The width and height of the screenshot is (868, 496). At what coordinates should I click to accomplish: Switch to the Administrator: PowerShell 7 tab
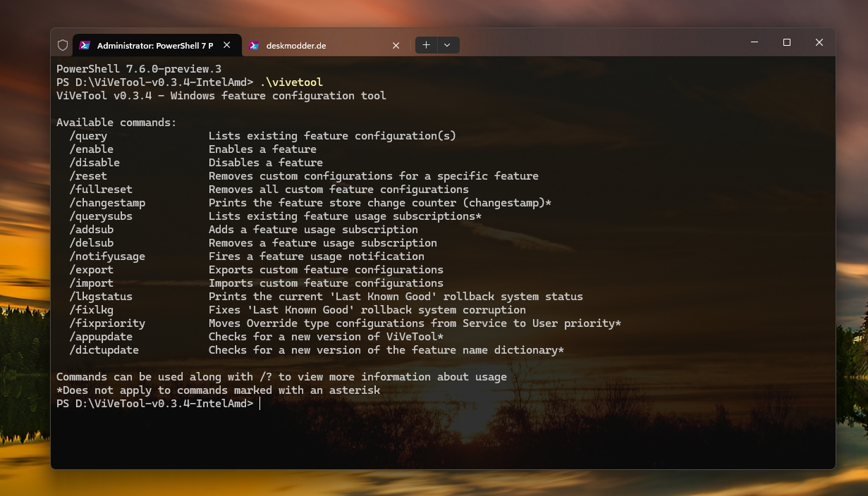pos(157,45)
